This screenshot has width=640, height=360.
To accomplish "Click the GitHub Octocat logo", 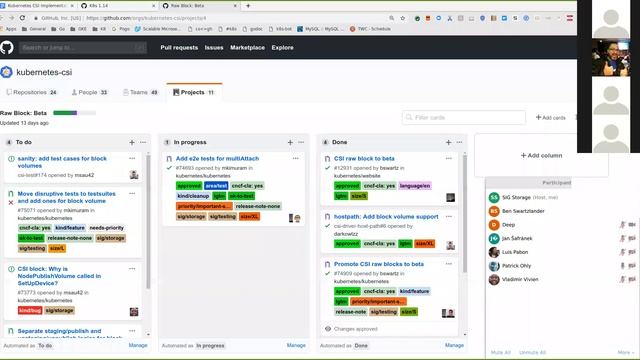I will tap(7, 48).
